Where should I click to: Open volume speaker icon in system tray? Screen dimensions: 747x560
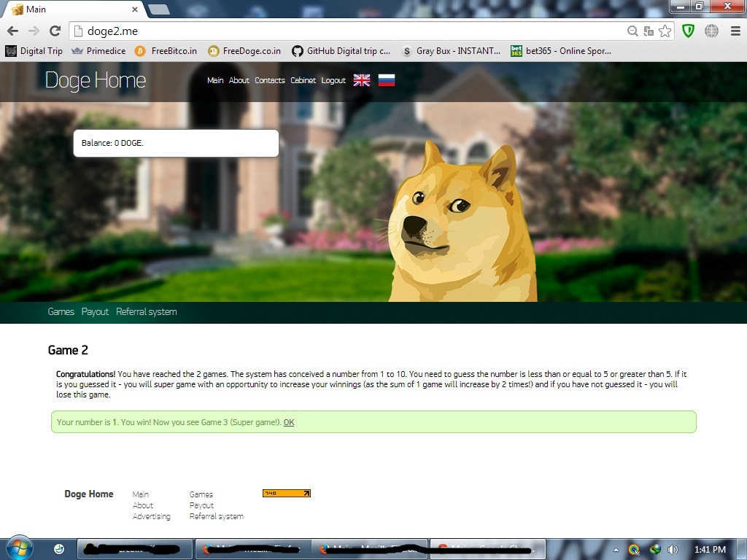coord(673,550)
